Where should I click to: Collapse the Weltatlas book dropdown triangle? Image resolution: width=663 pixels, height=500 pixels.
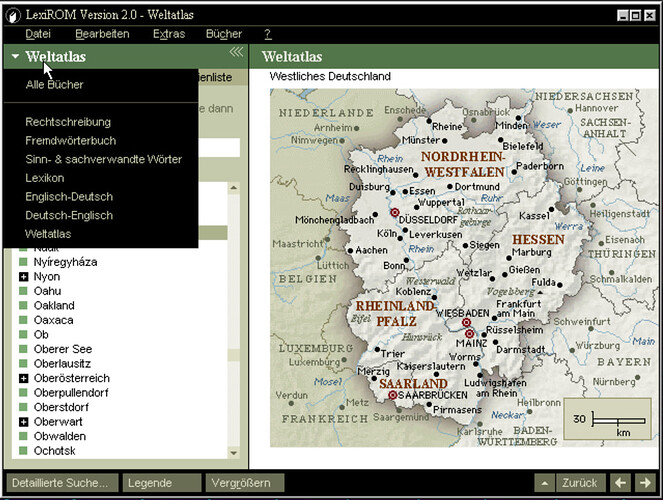[15, 56]
